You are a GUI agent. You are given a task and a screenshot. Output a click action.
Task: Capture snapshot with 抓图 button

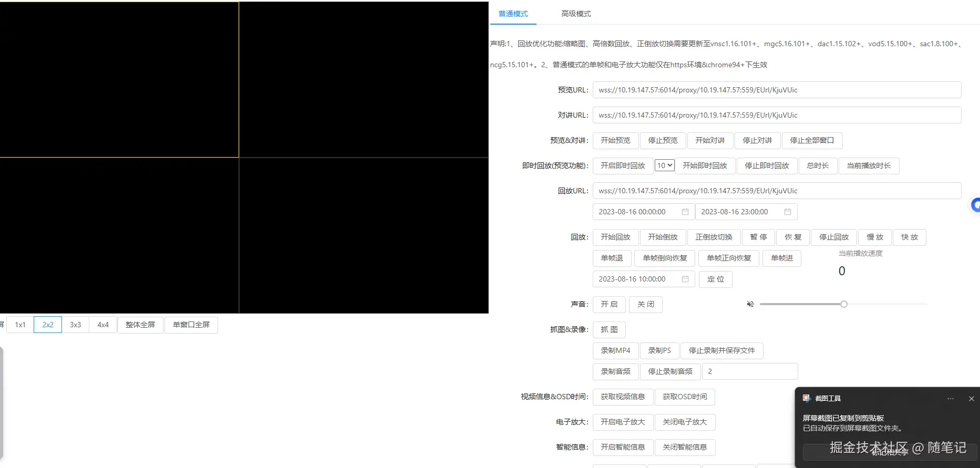(x=610, y=329)
